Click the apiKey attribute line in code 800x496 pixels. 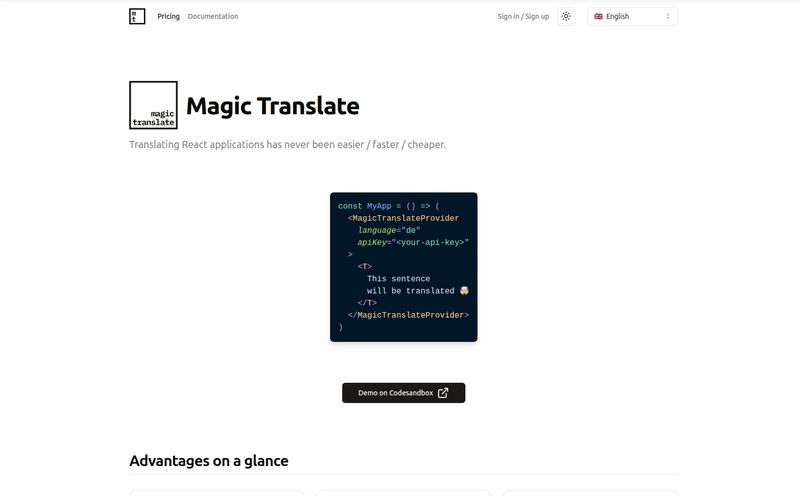413,242
